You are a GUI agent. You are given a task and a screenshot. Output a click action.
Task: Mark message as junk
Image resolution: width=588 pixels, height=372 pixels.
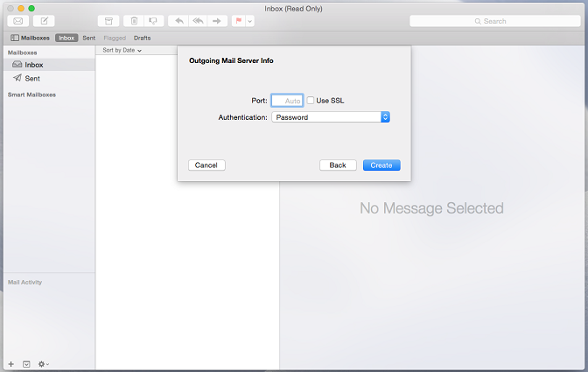click(x=153, y=20)
